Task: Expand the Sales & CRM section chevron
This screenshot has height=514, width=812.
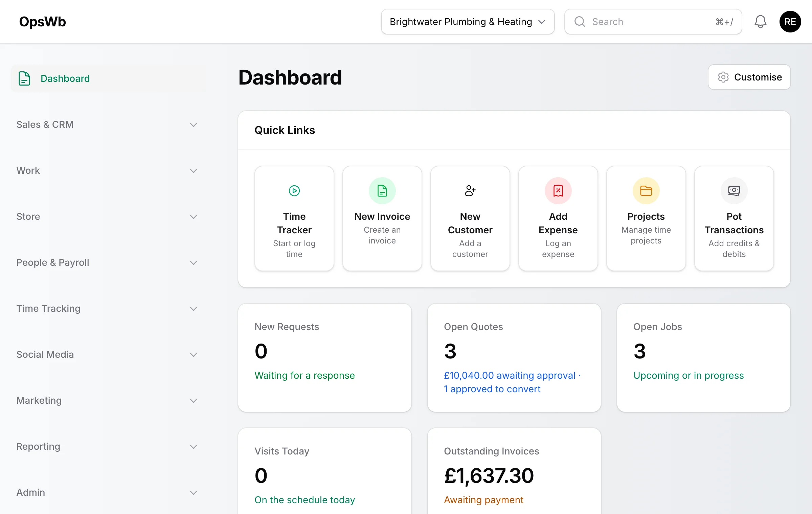Action: (x=194, y=125)
